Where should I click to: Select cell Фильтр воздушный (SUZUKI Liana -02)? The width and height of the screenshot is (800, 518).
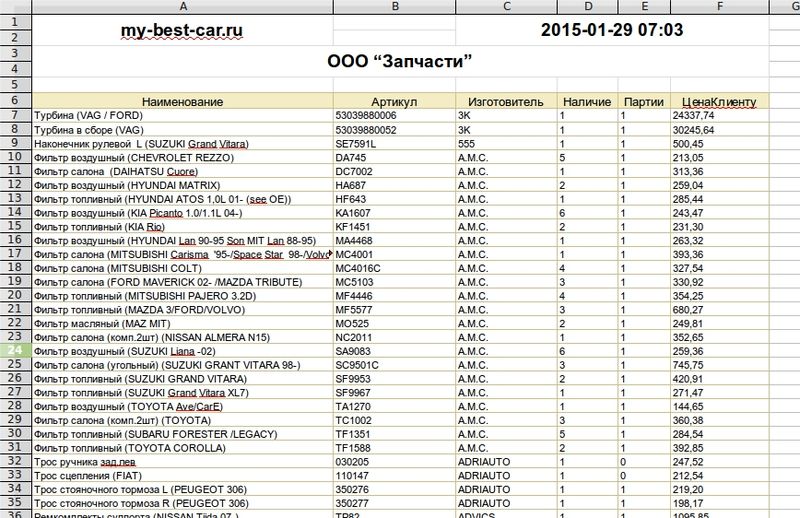[x=183, y=351]
